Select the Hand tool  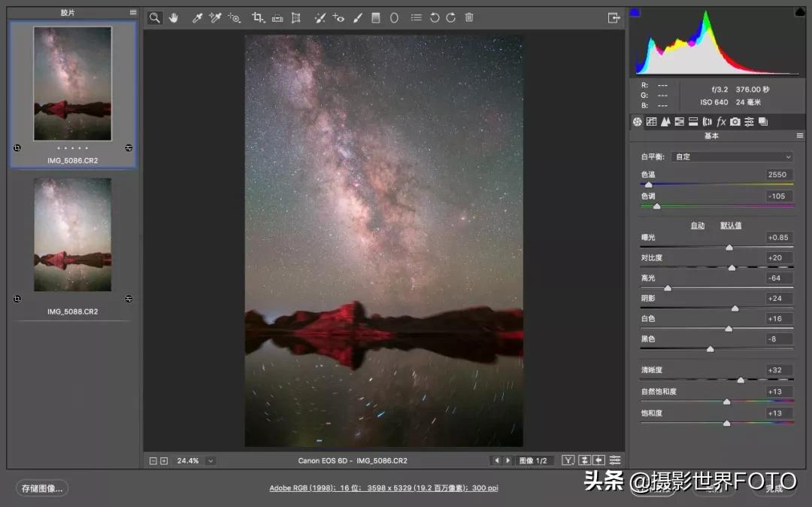[174, 17]
